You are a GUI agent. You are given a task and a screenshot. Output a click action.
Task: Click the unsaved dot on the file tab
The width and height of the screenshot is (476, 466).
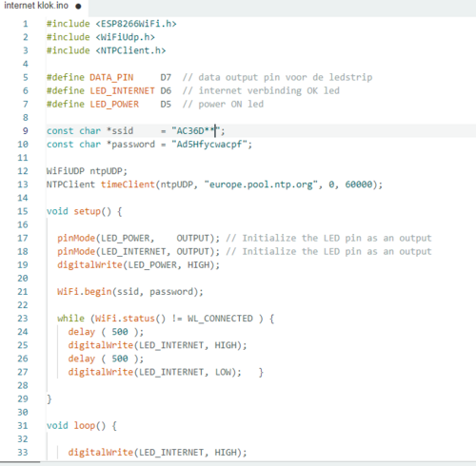pyautogui.click(x=78, y=7)
